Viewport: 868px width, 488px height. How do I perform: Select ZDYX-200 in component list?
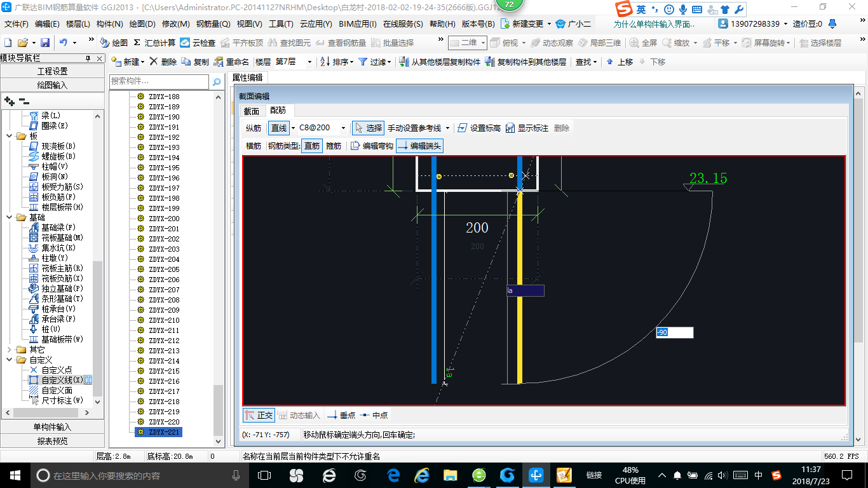click(x=164, y=219)
